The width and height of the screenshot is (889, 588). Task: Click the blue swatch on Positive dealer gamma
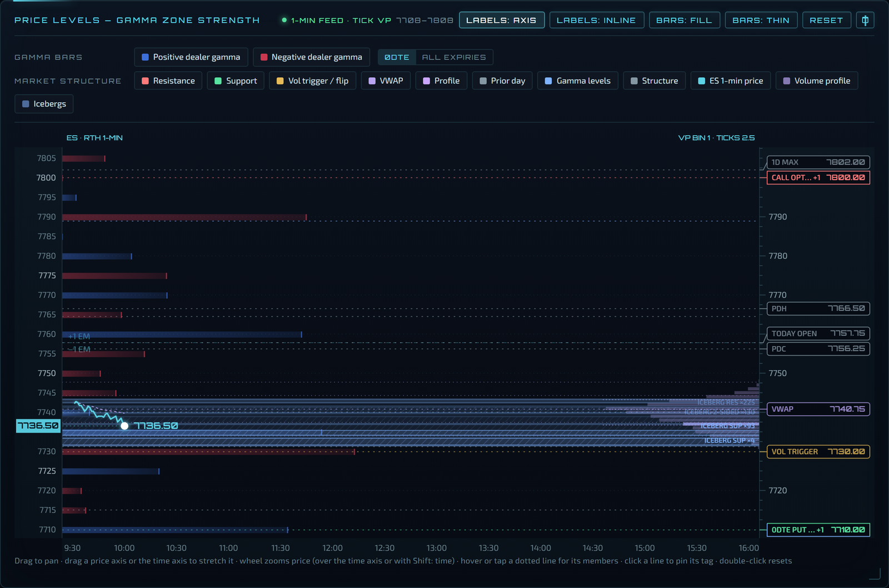pyautogui.click(x=146, y=57)
